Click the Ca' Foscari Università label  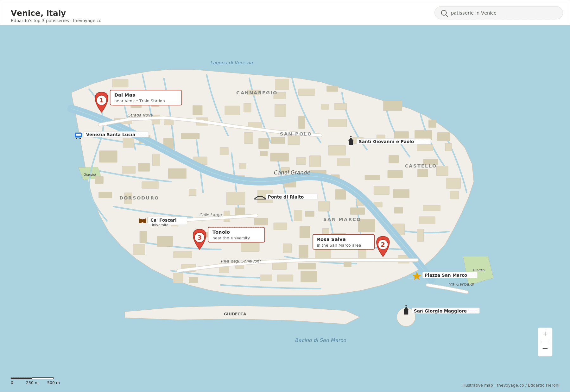(168, 222)
